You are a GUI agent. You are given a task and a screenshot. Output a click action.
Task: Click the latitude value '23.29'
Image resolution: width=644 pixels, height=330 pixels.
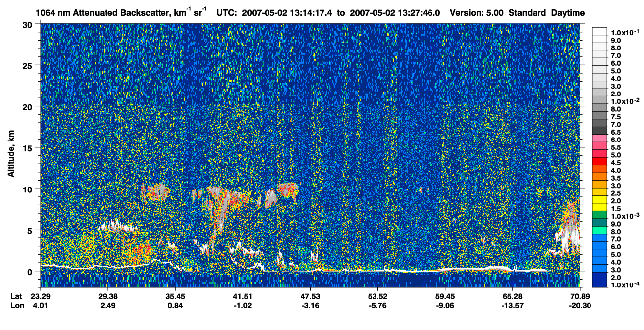[x=40, y=296]
